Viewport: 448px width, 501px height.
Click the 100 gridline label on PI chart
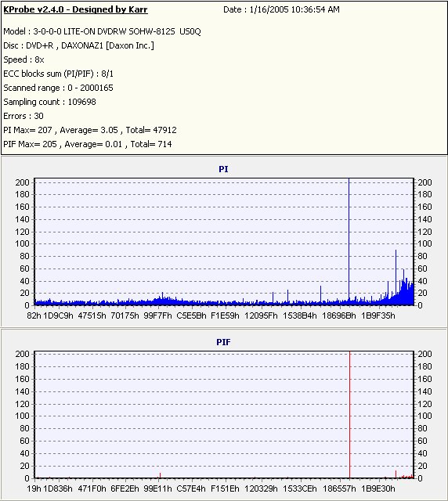(22, 243)
